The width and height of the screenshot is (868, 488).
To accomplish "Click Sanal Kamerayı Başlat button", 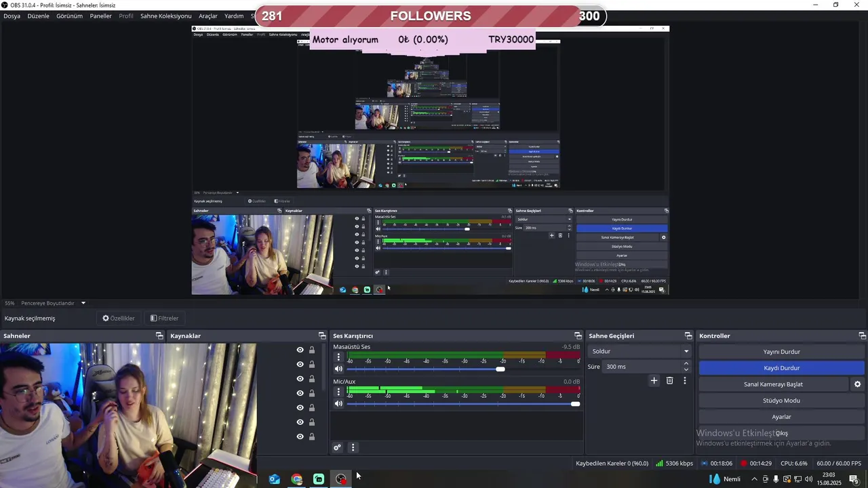I will tap(773, 384).
